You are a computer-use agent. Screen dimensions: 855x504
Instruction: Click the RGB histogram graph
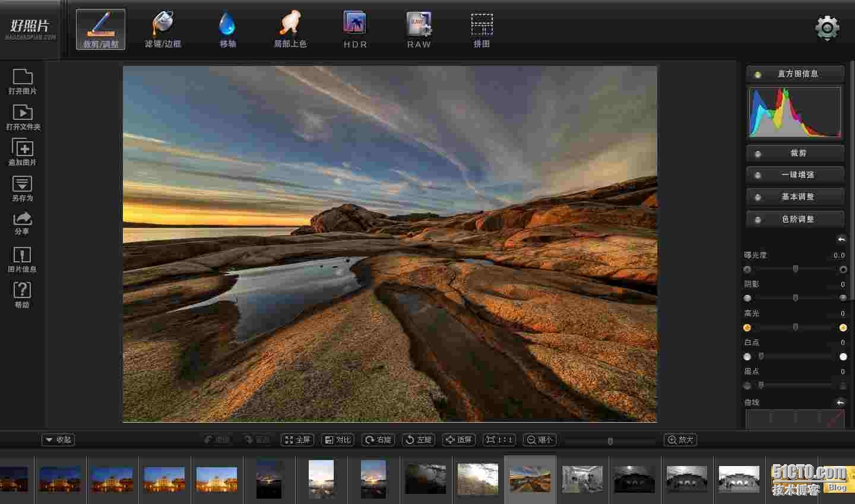tap(795, 112)
